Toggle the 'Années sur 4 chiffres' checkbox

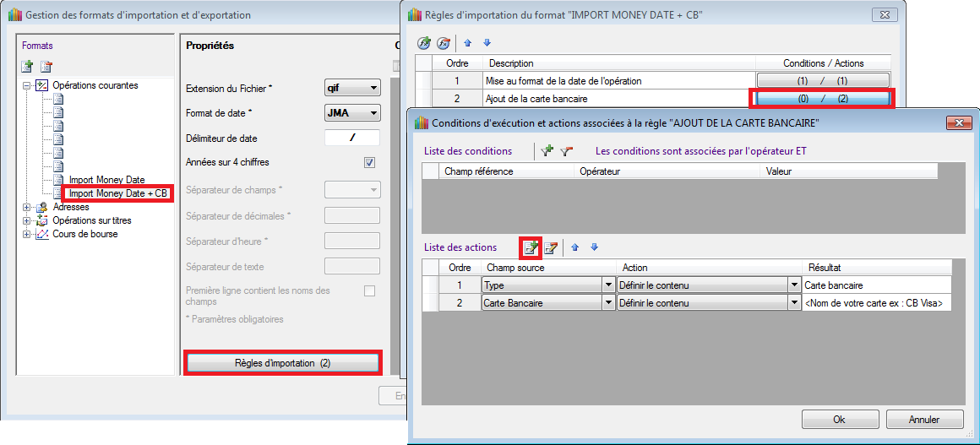[369, 163]
